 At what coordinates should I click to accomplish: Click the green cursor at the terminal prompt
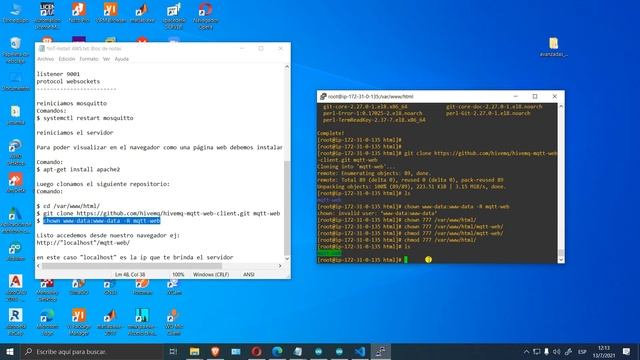(406, 260)
